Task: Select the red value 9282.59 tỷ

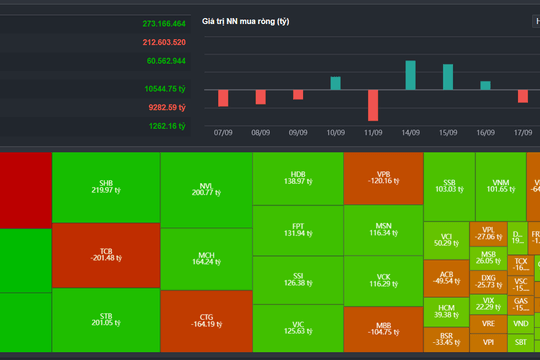Action: pos(167,107)
